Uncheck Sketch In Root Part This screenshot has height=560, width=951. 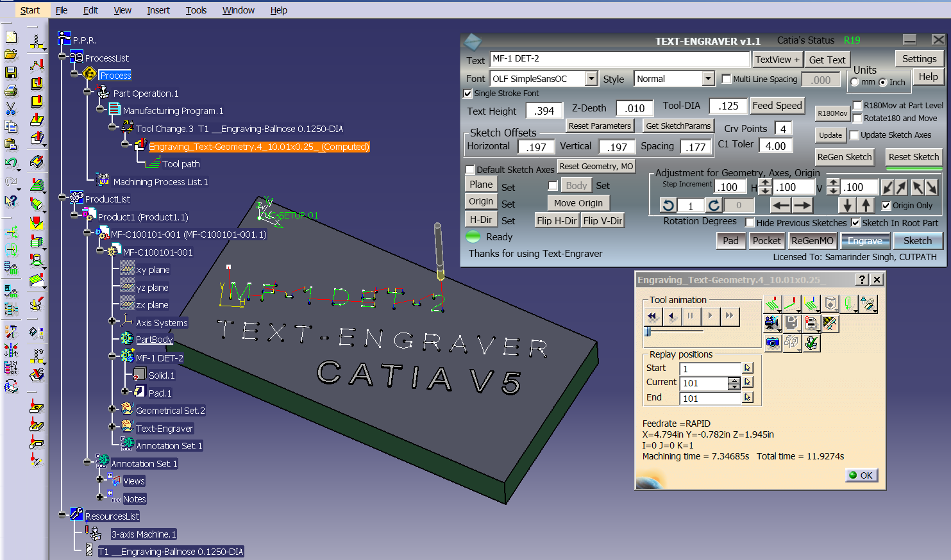coord(855,223)
